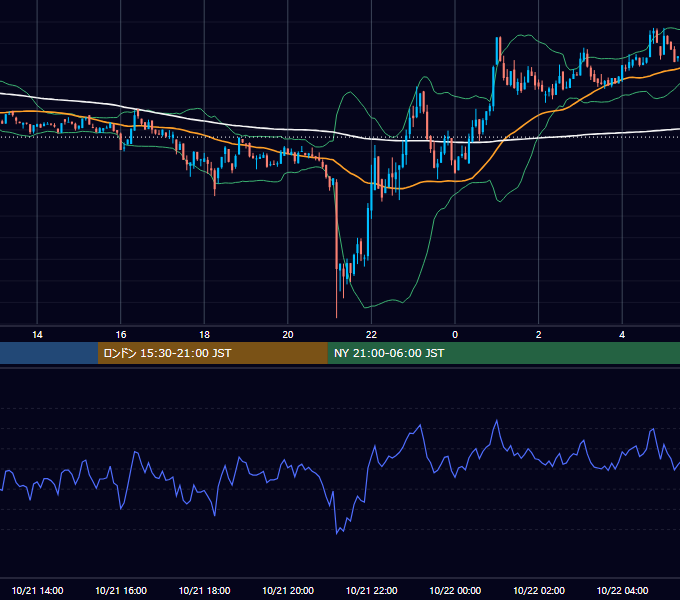Click the 10/21 14:00 time label

(37, 590)
